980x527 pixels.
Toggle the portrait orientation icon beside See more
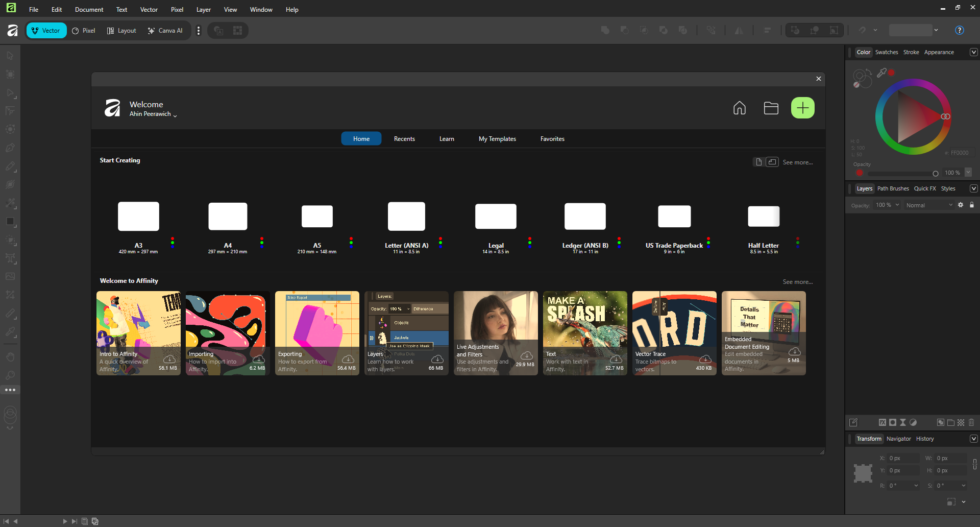[758, 162]
